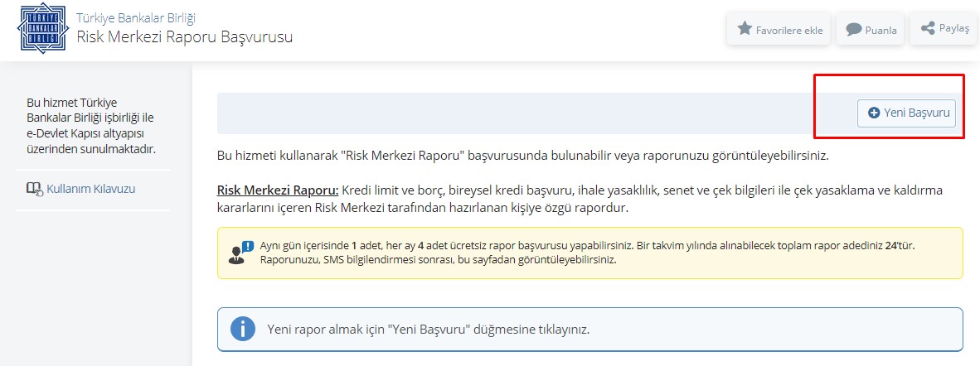
Task: Click the Risk Merkezi Raporu Başvurusu title
Action: tap(184, 37)
